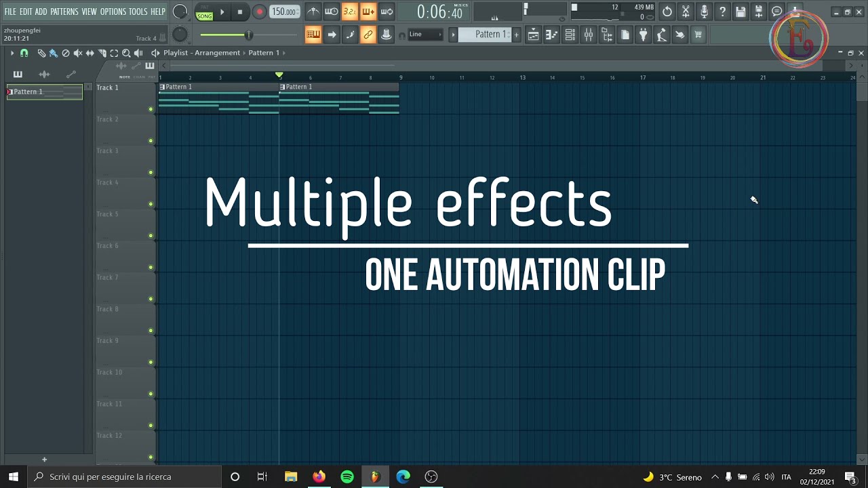The height and width of the screenshot is (488, 868).
Task: Open the snap Line dropdown
Action: point(425,35)
